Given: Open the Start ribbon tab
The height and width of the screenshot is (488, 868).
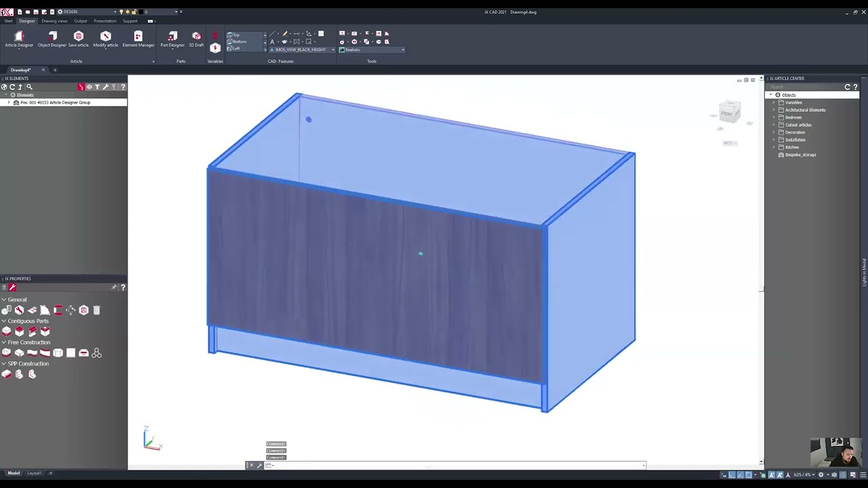Looking at the screenshot, I should pos(8,21).
